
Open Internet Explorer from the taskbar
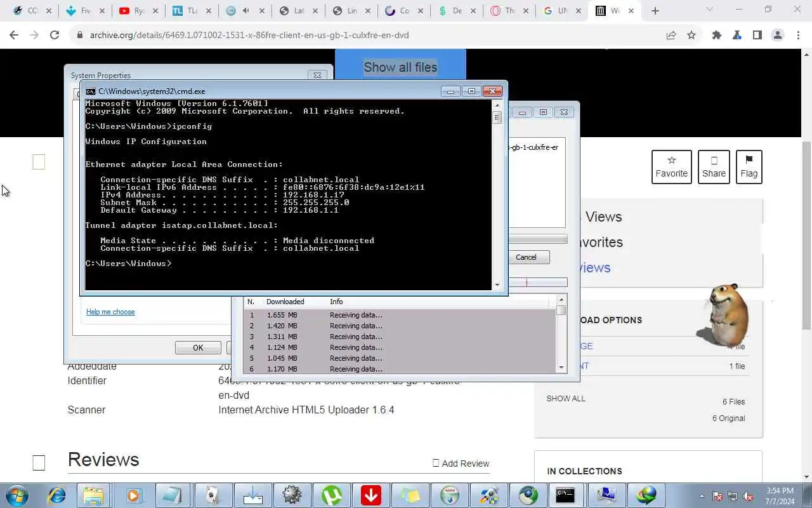[57, 495]
